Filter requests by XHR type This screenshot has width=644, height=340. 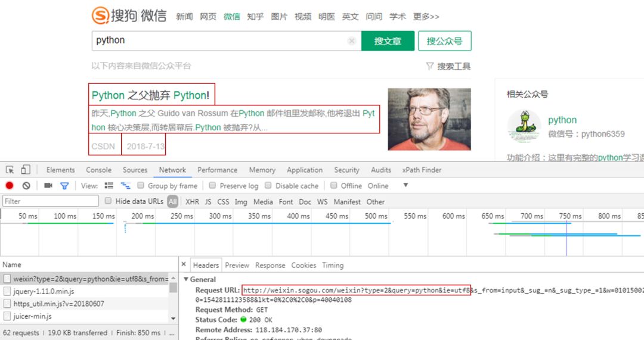tap(192, 202)
